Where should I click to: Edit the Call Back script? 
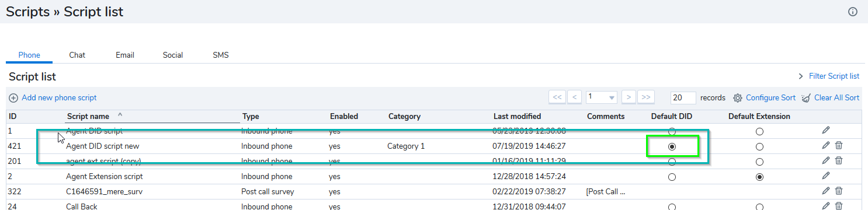click(825, 205)
